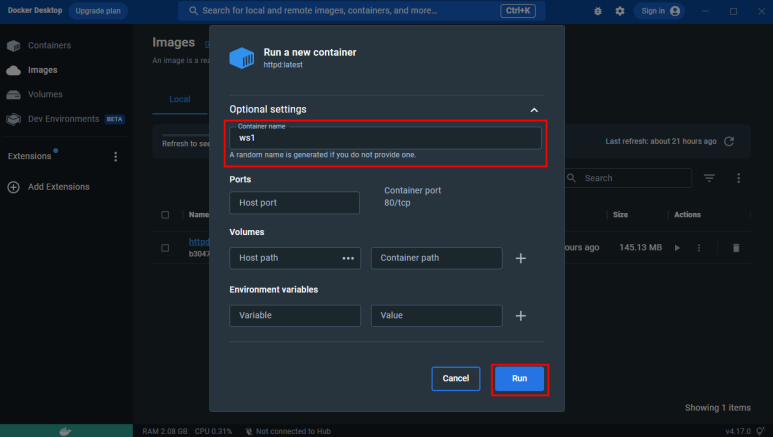
Task: Go to Dev Environments in sidebar
Action: 63,119
